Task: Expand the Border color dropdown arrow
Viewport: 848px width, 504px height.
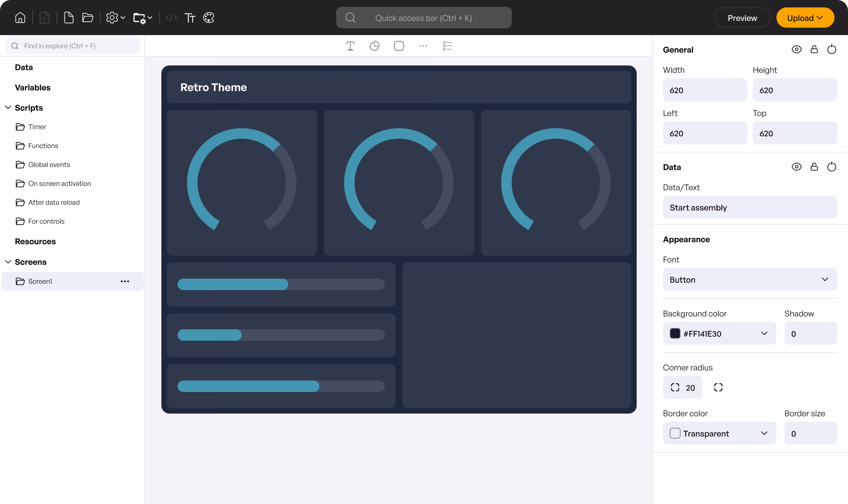Action: click(764, 433)
